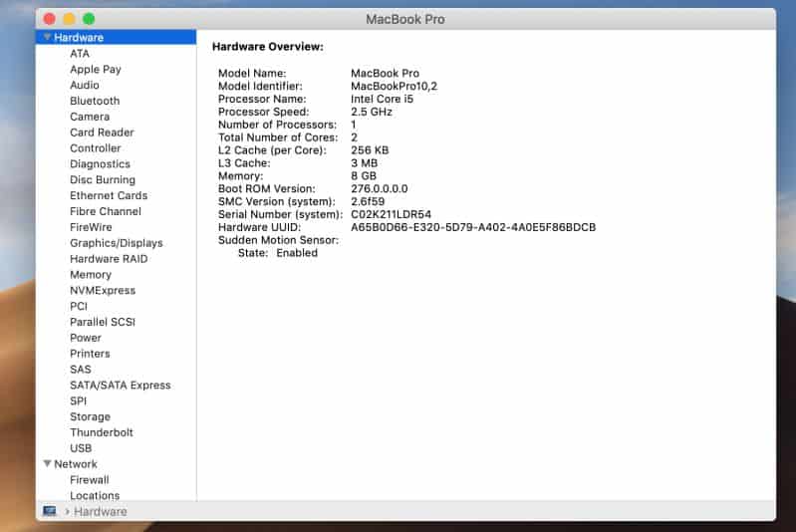
Task: Click the Number of Processors label
Action: tap(277, 125)
